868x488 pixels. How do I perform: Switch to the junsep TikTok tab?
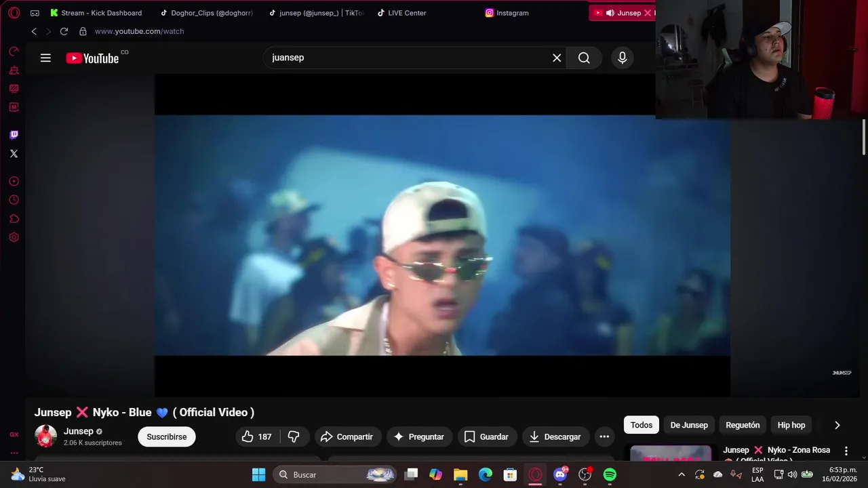click(316, 13)
